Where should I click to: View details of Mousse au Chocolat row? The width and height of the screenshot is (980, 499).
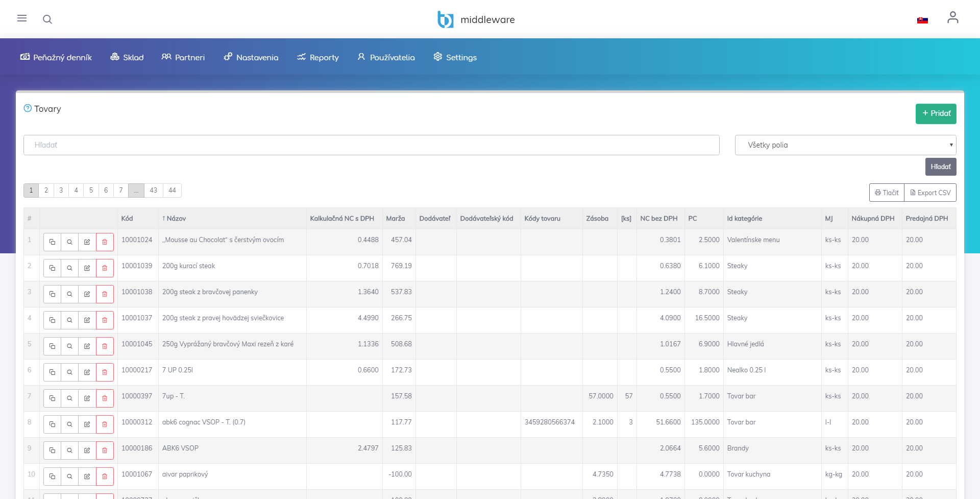[69, 242]
